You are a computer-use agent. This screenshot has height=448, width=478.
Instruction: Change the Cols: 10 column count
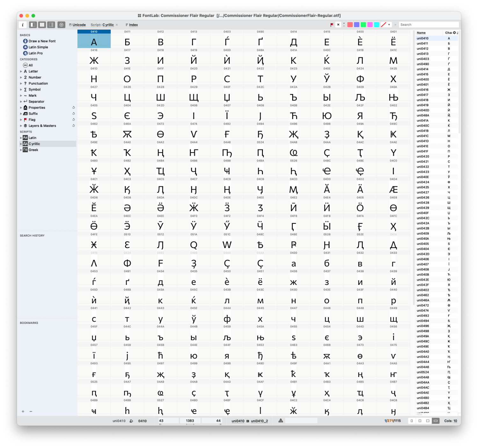[451, 421]
